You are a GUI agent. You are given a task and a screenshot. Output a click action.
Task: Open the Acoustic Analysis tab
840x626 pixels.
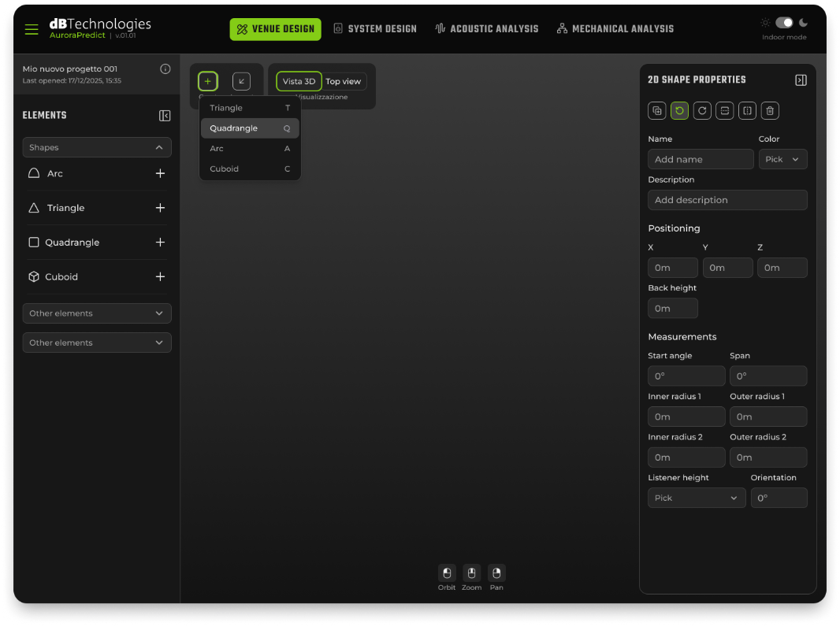(487, 29)
